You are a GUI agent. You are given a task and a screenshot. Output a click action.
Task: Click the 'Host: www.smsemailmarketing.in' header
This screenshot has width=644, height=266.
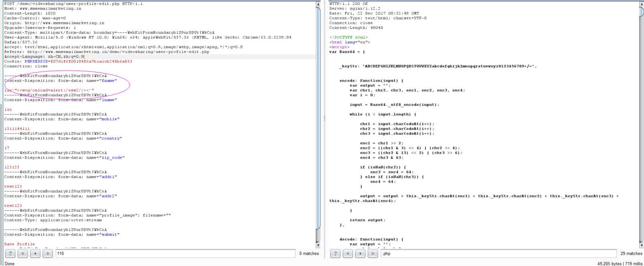click(42, 8)
